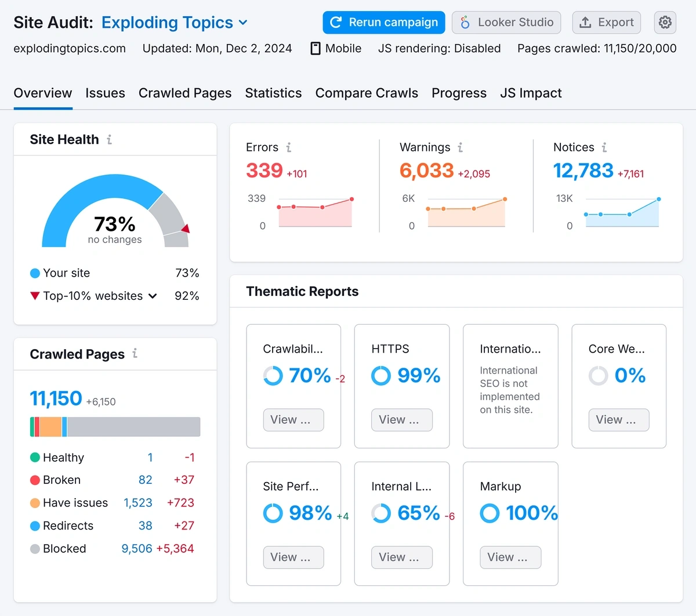
Task: Switch to the Issues tab
Action: click(x=105, y=93)
